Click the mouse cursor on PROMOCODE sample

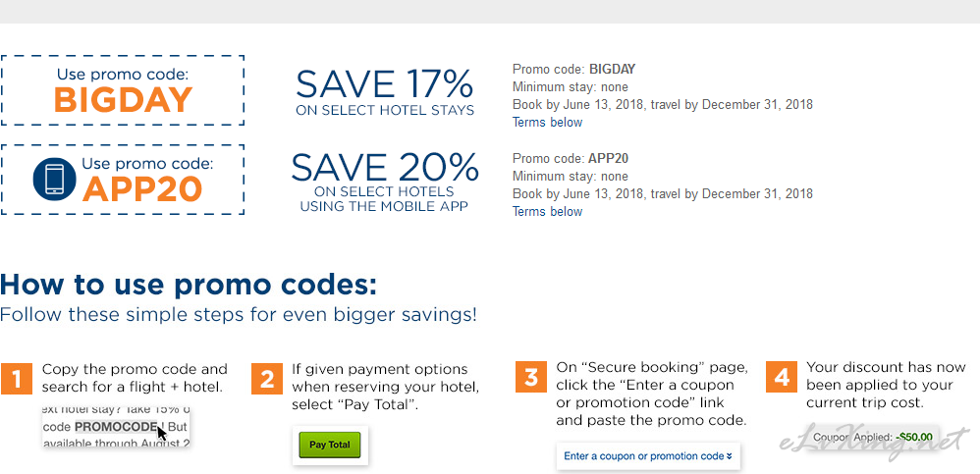(x=162, y=434)
